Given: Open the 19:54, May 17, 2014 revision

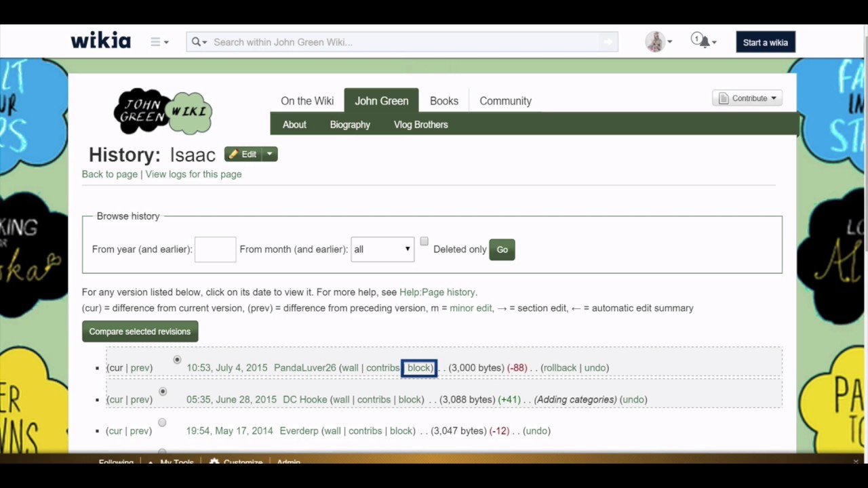Looking at the screenshot, I should pos(230,431).
